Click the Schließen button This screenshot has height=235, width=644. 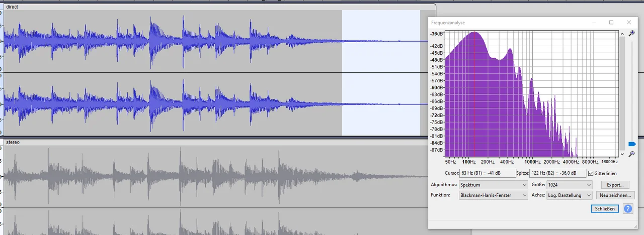[x=605, y=209]
